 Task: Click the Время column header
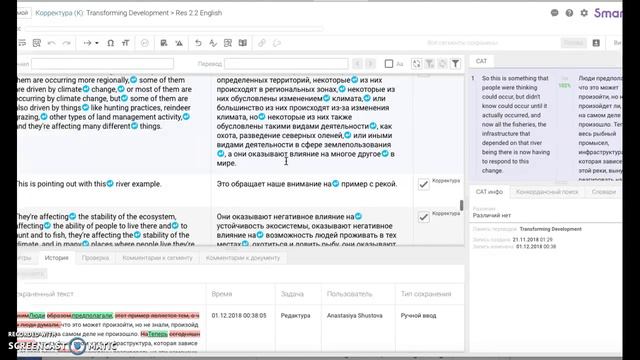pyautogui.click(x=222, y=294)
